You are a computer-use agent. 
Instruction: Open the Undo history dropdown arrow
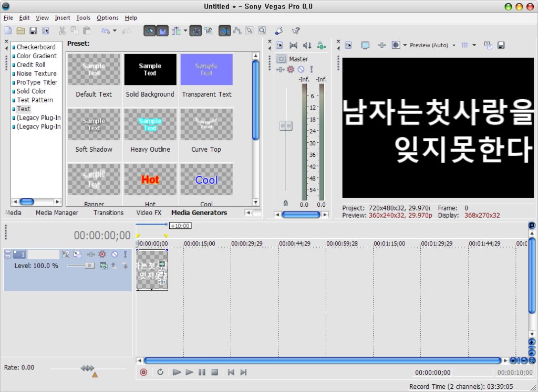(x=115, y=31)
